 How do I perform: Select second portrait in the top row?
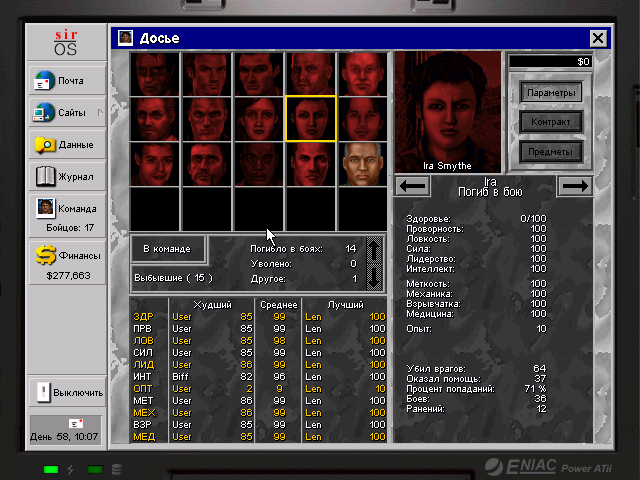[x=207, y=74]
